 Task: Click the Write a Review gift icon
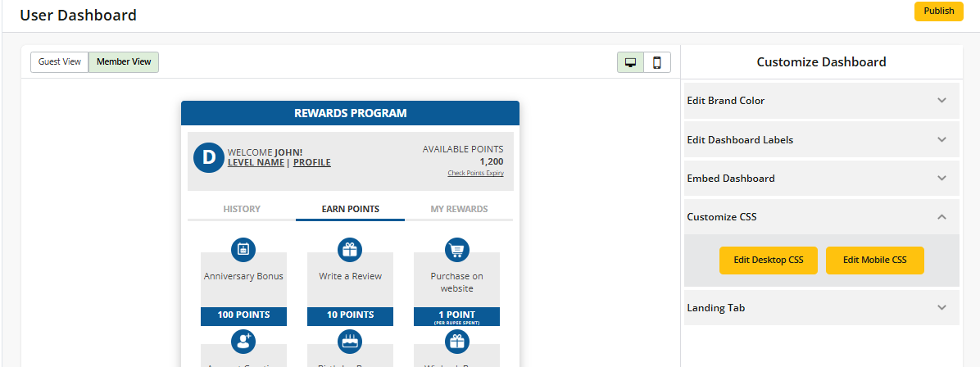coord(350,250)
